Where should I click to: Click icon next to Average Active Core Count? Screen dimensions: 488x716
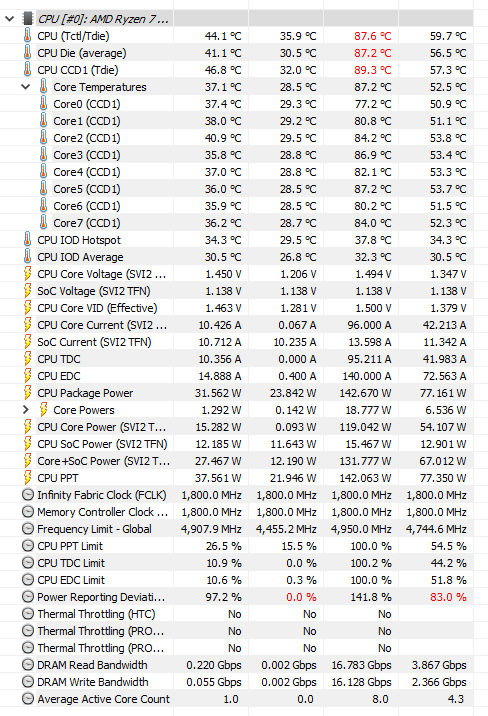[x=28, y=699]
